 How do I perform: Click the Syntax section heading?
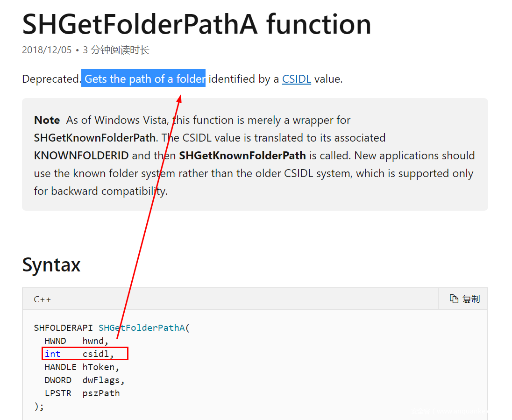(51, 265)
